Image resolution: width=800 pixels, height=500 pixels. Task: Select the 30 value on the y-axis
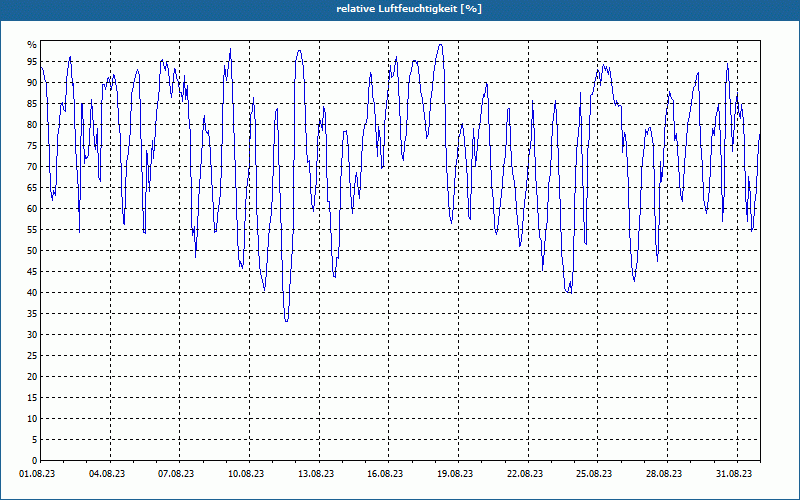point(32,335)
